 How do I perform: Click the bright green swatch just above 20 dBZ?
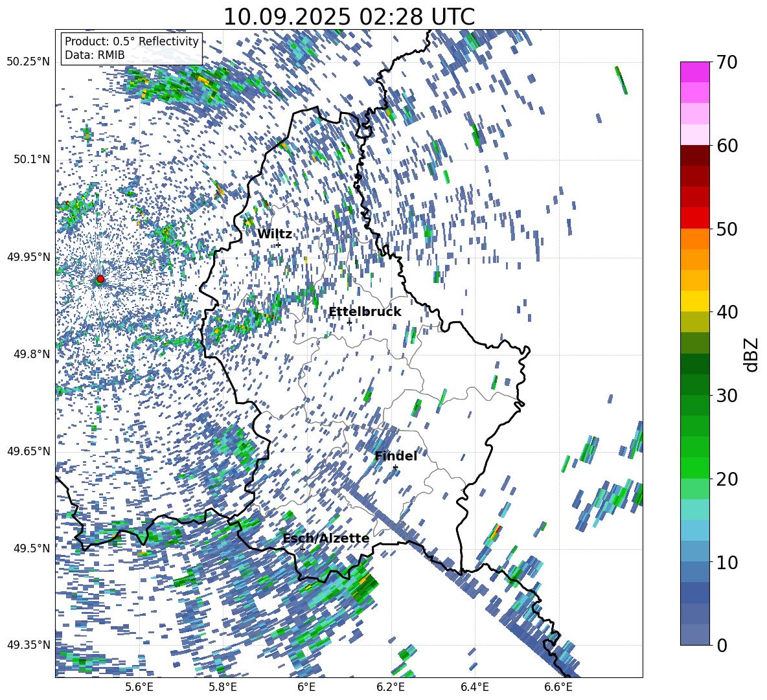pos(694,468)
